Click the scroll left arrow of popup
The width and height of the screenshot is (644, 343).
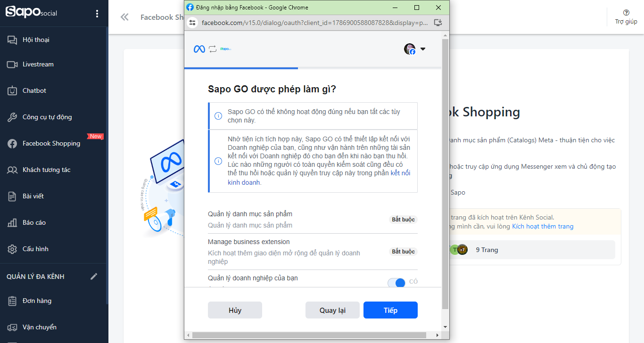(188, 335)
